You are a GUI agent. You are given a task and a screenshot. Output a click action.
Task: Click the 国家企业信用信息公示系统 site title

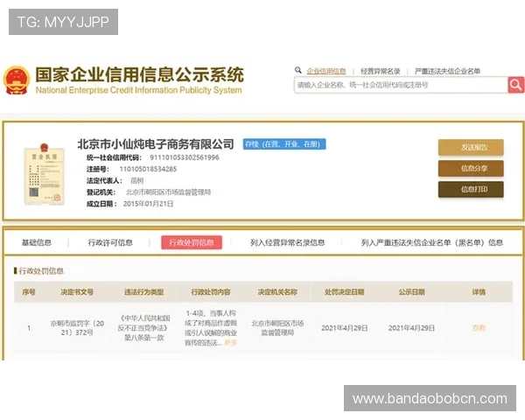(140, 74)
